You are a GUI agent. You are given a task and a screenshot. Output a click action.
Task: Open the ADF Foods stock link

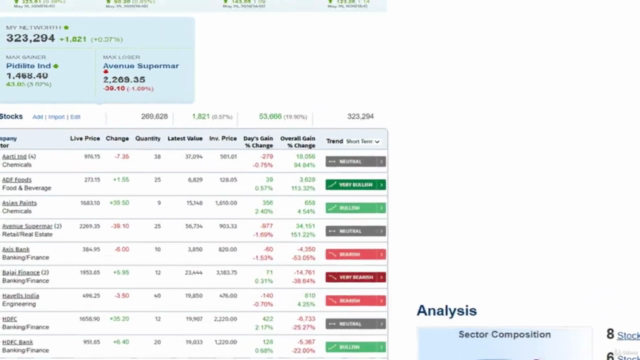click(17, 180)
